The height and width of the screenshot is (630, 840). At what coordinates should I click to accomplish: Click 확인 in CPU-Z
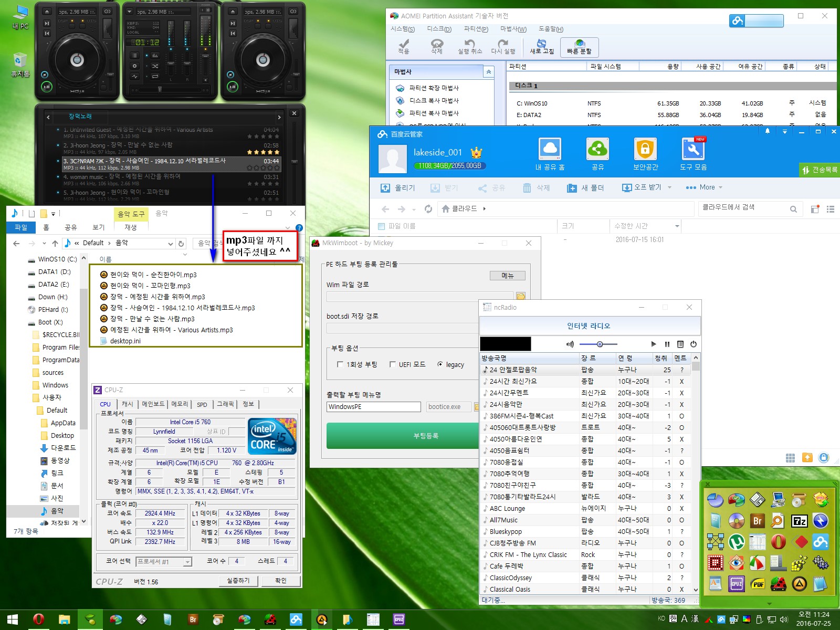point(280,581)
